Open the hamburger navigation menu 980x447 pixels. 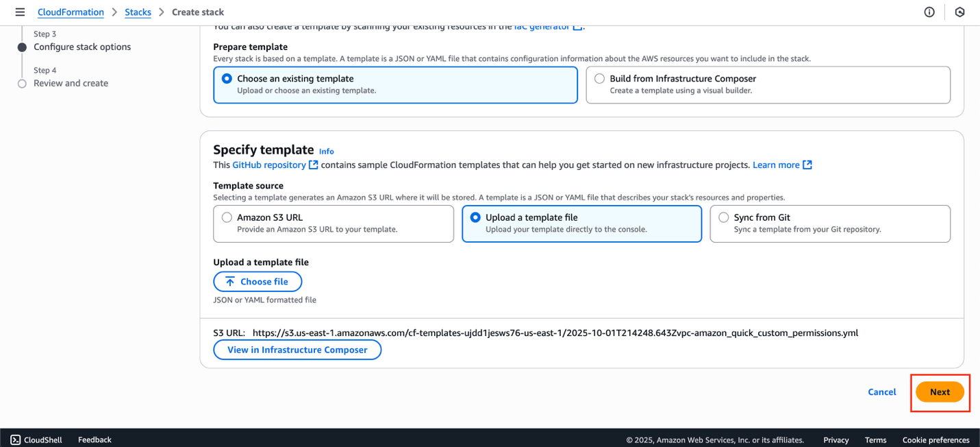click(x=20, y=12)
